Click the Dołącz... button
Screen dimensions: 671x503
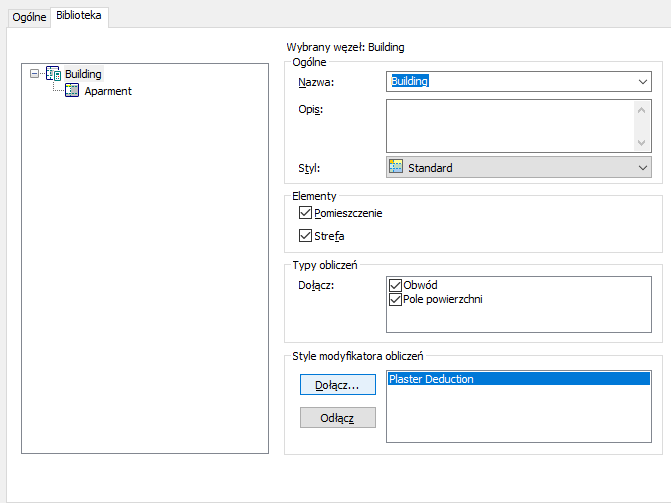point(338,384)
